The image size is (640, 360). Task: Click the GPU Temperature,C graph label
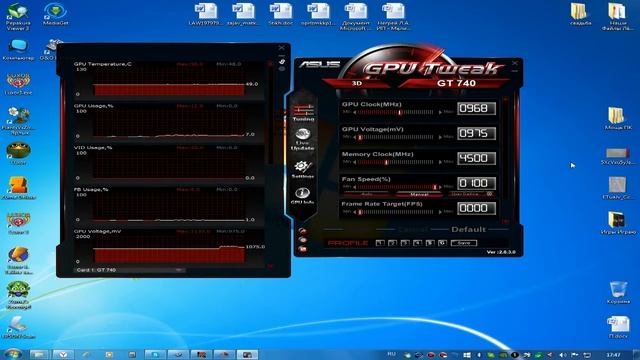click(103, 64)
